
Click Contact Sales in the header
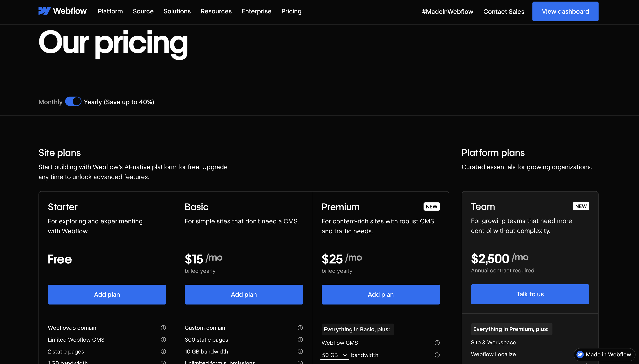point(504,11)
